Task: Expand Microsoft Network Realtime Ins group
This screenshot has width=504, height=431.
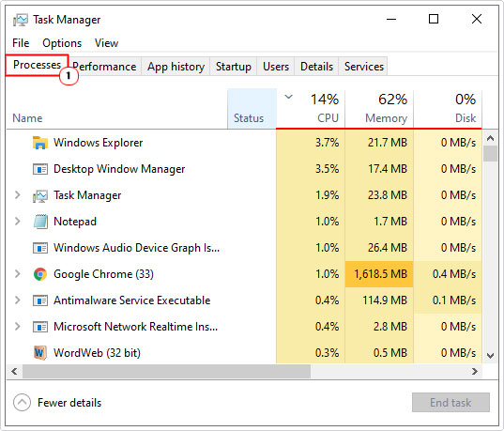Action: coord(18,327)
